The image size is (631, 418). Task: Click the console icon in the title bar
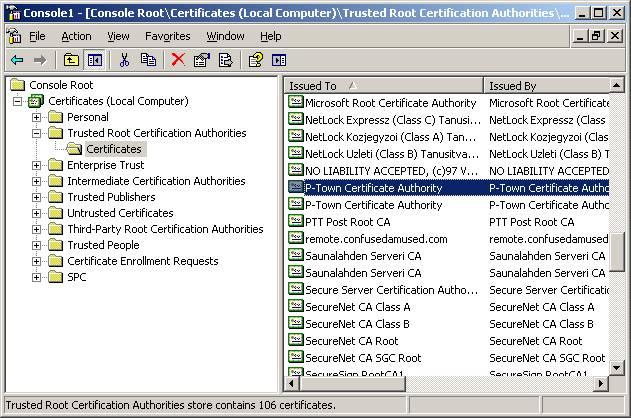[13, 12]
